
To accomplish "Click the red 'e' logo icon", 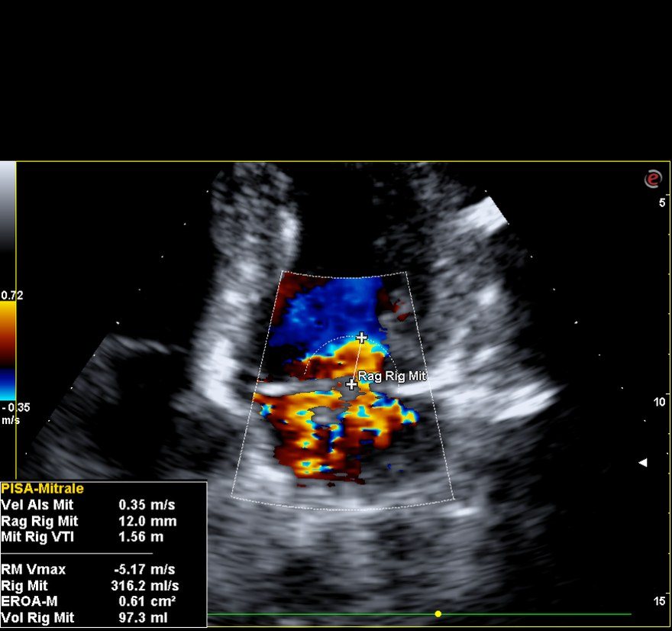I will pos(653,178).
